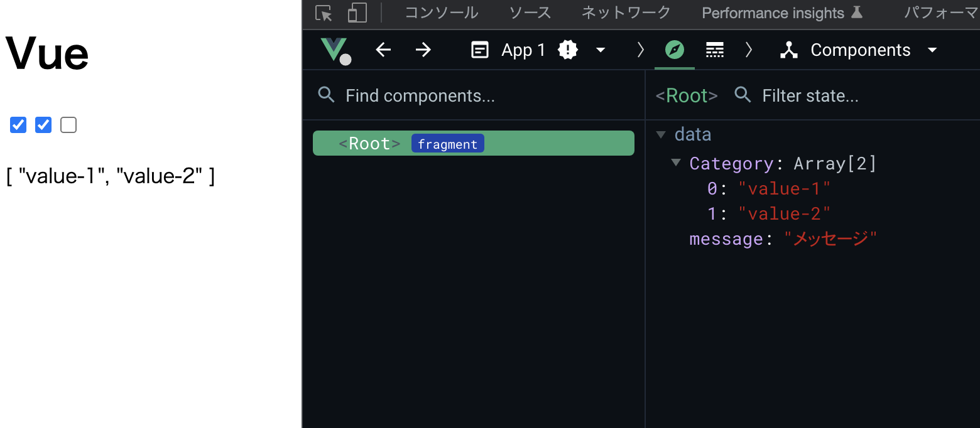Viewport: 980px width, 428px height.
Task: Go forward with the right arrow
Action: click(x=423, y=50)
